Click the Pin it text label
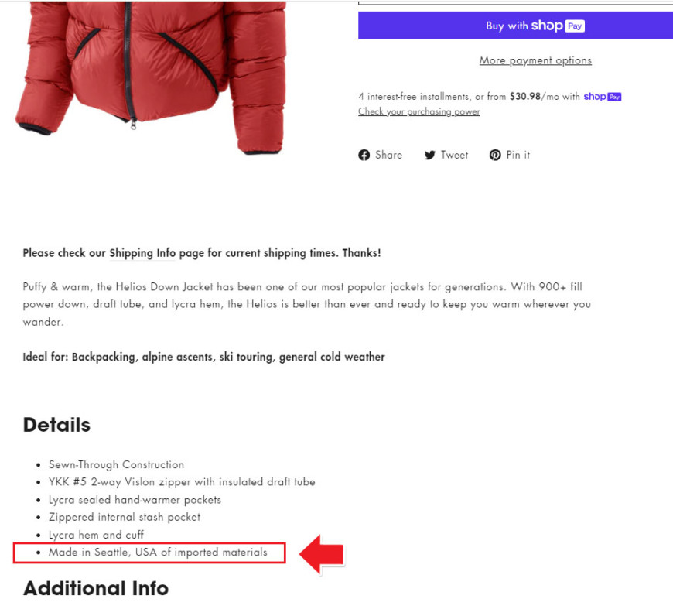This screenshot has height=616, width=673. coord(518,155)
